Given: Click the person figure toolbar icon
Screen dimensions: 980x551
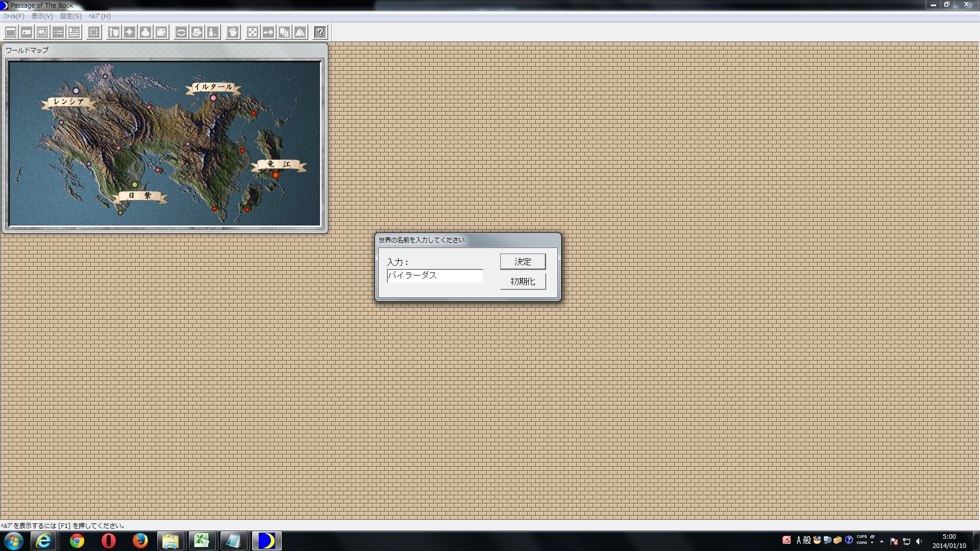Looking at the screenshot, I should click(x=212, y=32).
